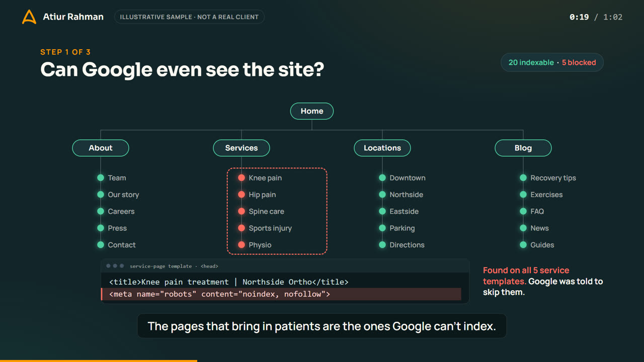Click the 0:19 / 1:02 time display
The image size is (644, 362).
[596, 17]
